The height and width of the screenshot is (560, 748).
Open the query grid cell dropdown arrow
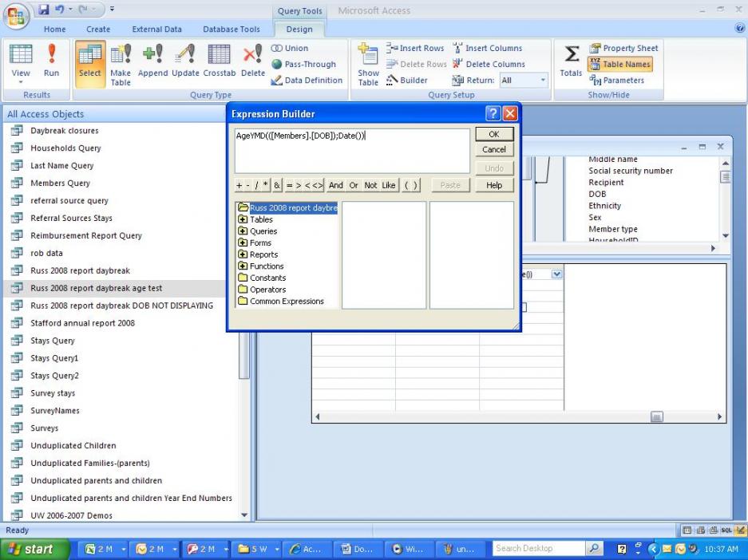pyautogui.click(x=556, y=274)
